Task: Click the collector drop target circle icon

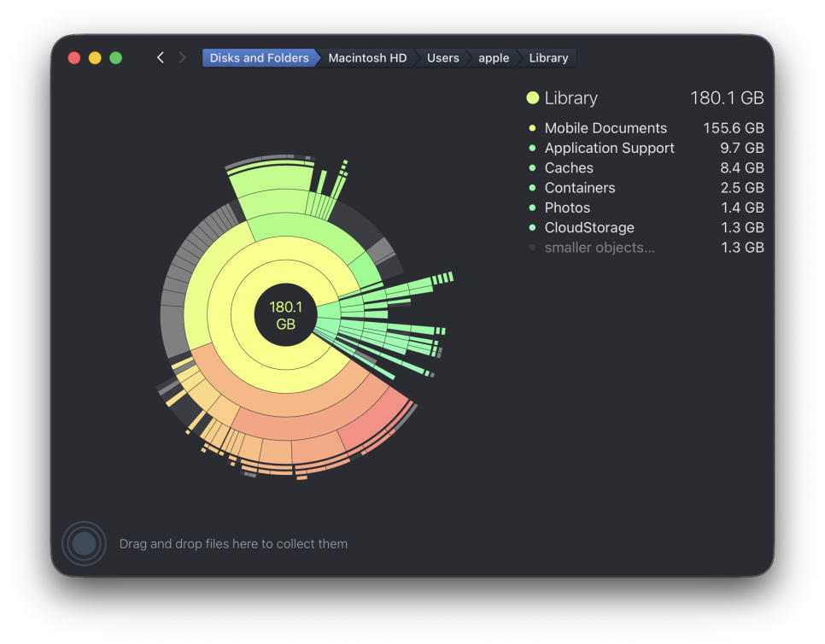Action: pos(85,543)
